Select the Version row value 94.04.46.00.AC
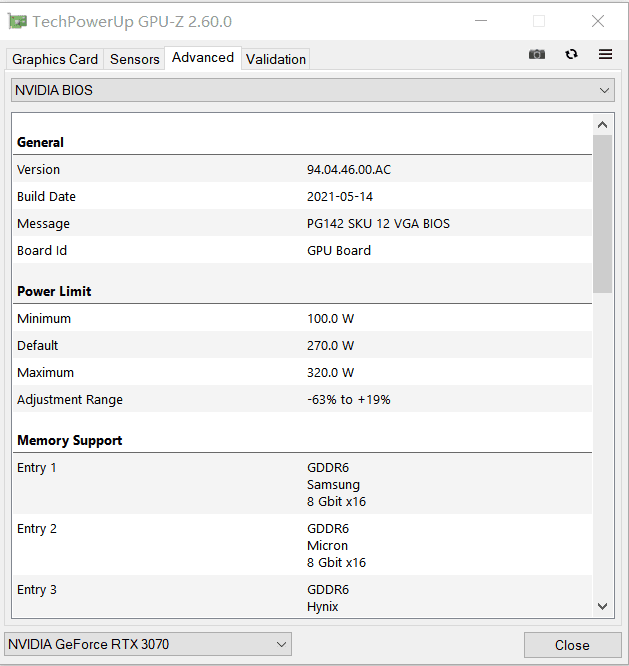Screen dimensions: 629x666 click(348, 169)
